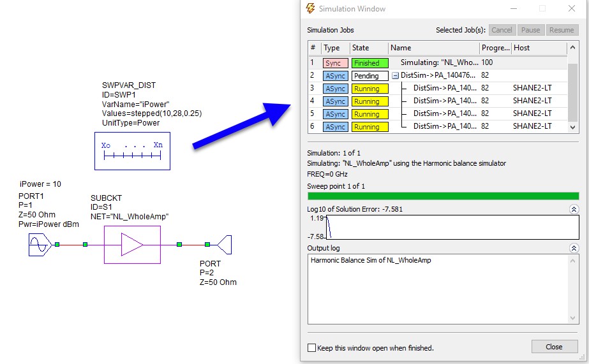Sort jobs by the Name column header

pos(434,48)
